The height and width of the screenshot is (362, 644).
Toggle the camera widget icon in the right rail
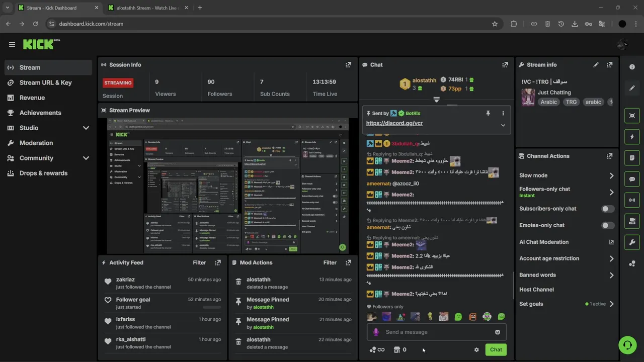[632, 221]
